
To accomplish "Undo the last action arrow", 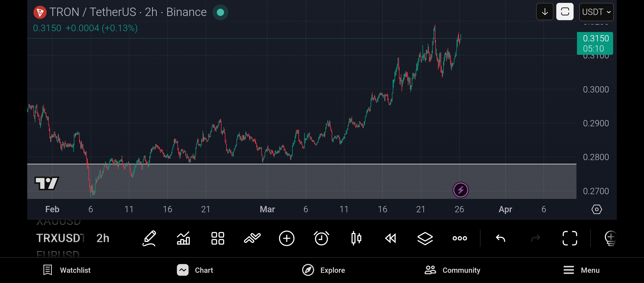I will click(x=500, y=238).
